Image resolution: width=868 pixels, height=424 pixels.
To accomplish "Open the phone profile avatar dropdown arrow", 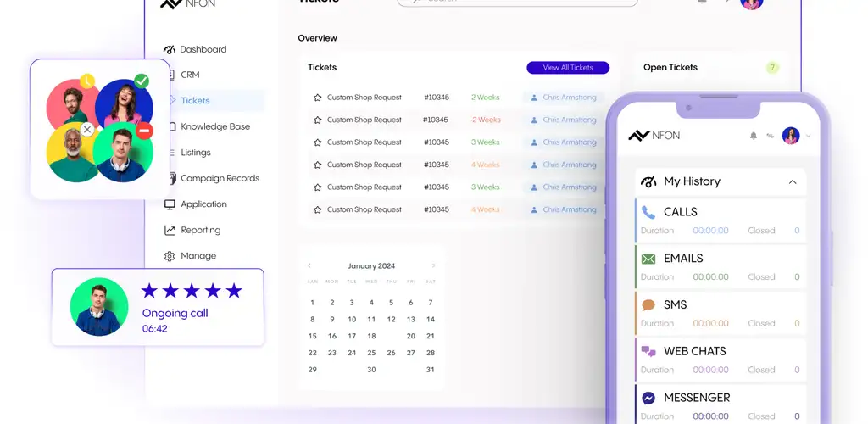I will coord(808,136).
